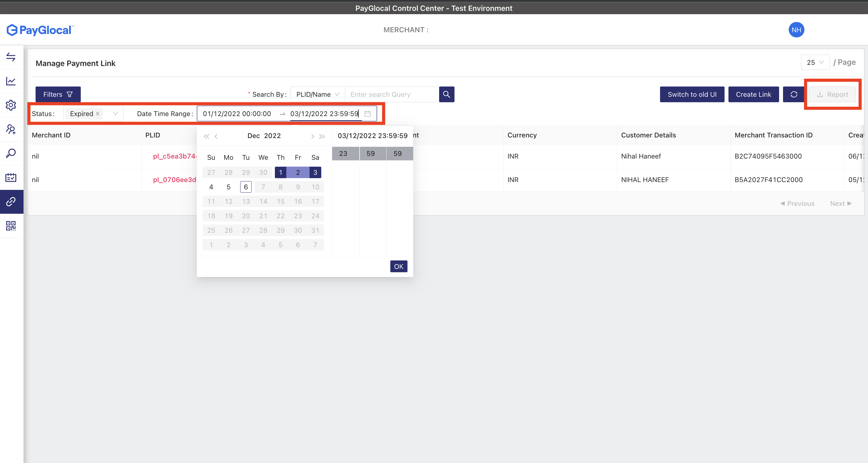The width and height of the screenshot is (868, 463).
Task: Open the PLID/Name search-by dropdown
Action: [317, 94]
